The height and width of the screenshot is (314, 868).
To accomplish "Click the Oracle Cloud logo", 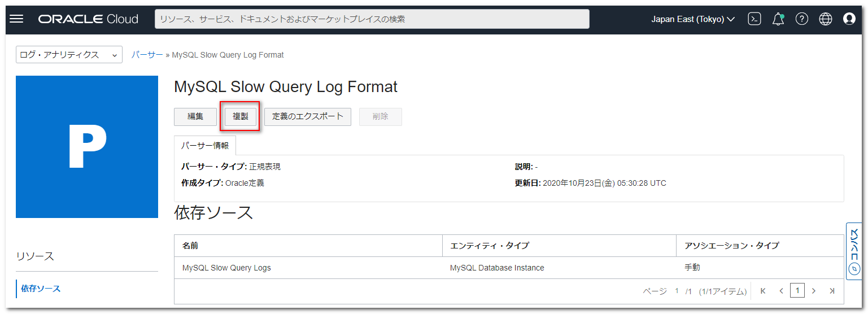I will 88,19.
